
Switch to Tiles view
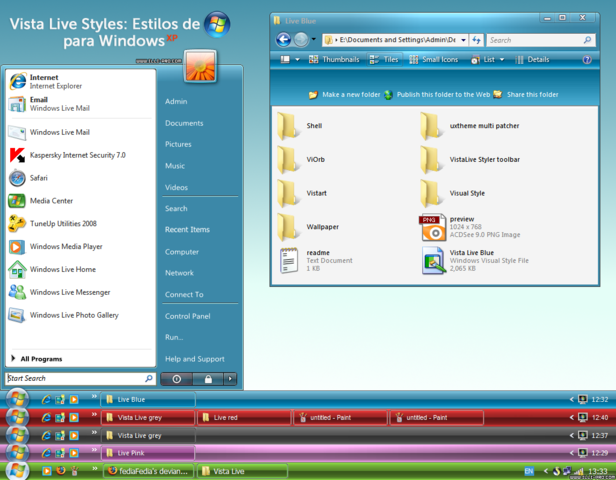(x=384, y=60)
